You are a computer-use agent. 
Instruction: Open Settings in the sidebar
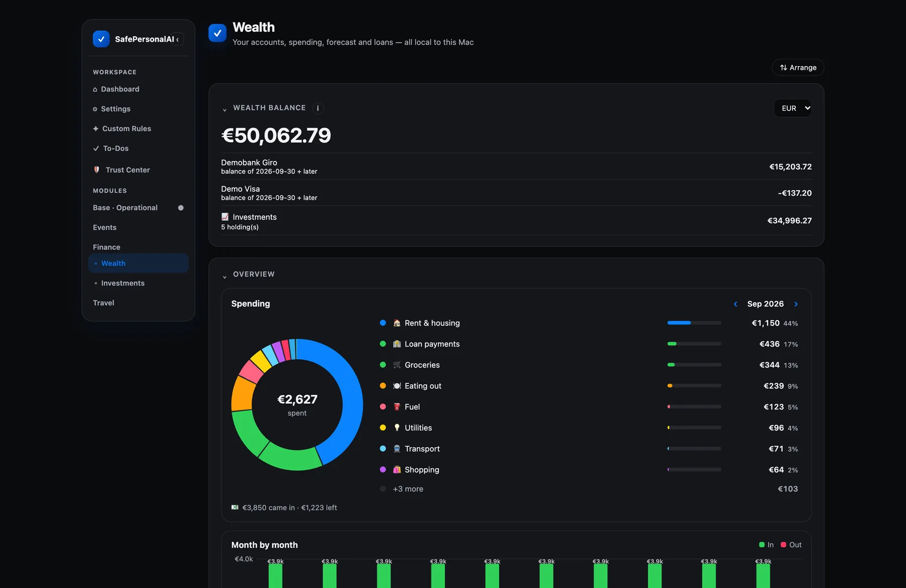click(x=138, y=109)
